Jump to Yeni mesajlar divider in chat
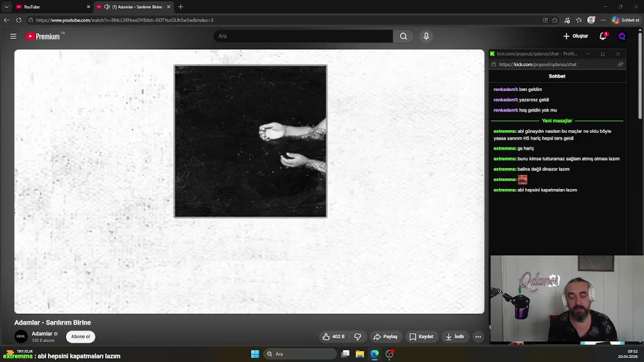Screen dimensions: 644x362 [557, 121]
